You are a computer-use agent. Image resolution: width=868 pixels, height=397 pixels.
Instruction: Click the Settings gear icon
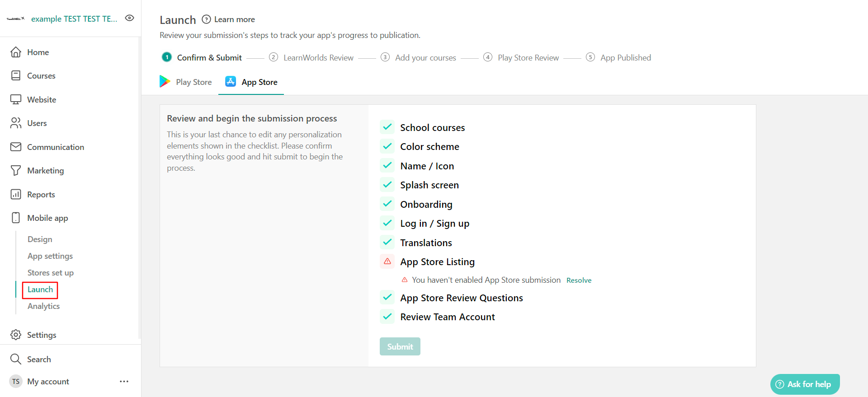[16, 335]
